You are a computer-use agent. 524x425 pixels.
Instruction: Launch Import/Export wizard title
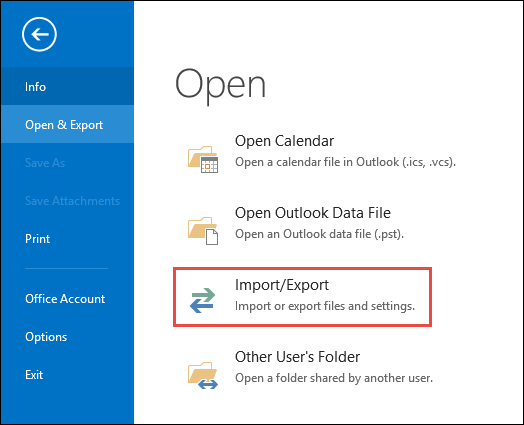(x=282, y=285)
